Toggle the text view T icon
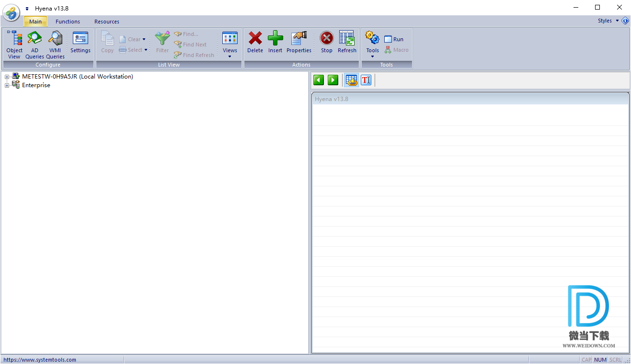The width and height of the screenshot is (631, 364). [366, 80]
